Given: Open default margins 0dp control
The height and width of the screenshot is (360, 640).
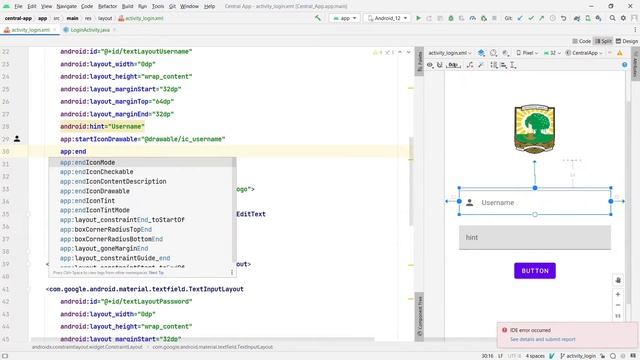Looking at the screenshot, I should point(453,65).
